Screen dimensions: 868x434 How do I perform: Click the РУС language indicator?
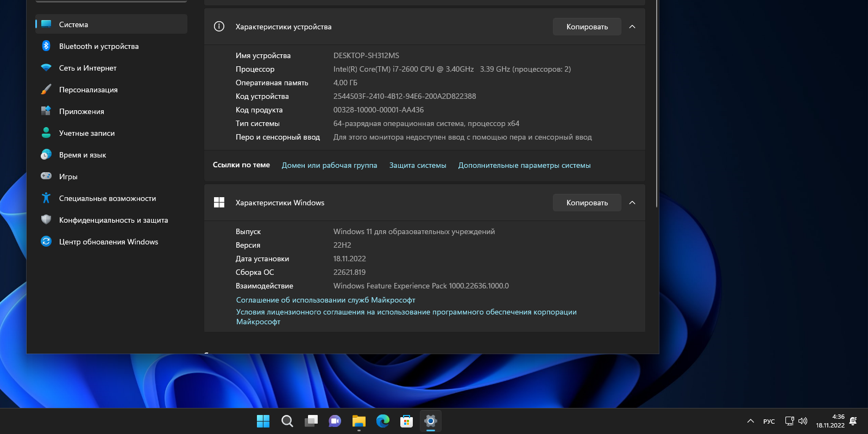pos(769,421)
